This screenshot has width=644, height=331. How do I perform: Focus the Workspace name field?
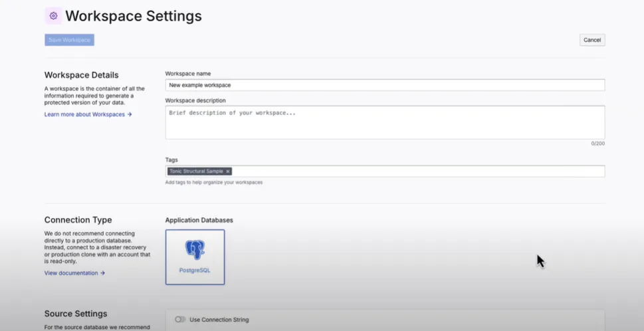[385, 85]
